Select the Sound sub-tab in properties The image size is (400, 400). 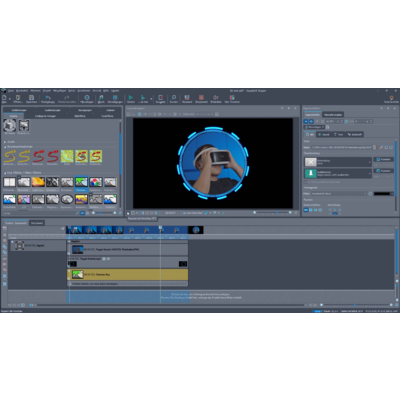(x=324, y=134)
